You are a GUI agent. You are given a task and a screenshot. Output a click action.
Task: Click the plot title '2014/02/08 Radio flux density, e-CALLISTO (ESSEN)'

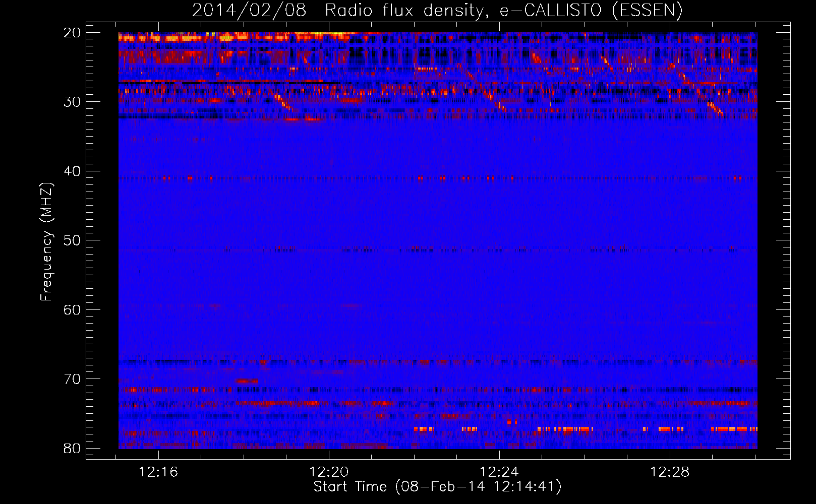tap(437, 10)
